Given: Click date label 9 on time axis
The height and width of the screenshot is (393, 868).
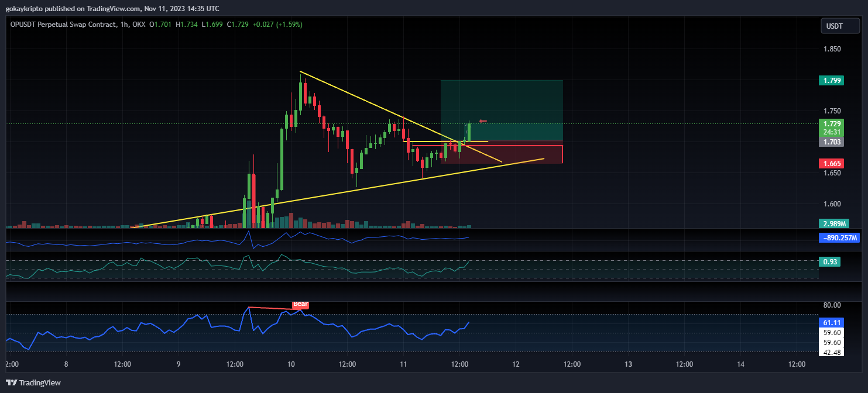Looking at the screenshot, I should point(179,364).
